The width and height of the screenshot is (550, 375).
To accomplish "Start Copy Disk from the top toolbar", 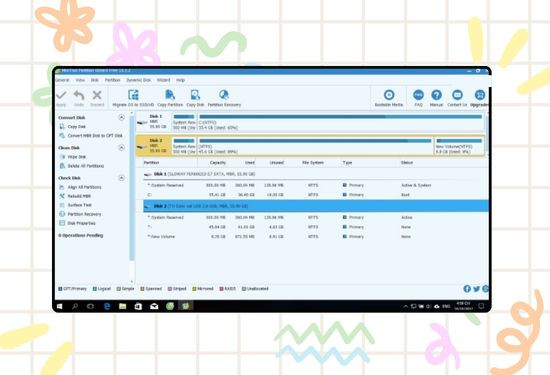I will click(195, 98).
